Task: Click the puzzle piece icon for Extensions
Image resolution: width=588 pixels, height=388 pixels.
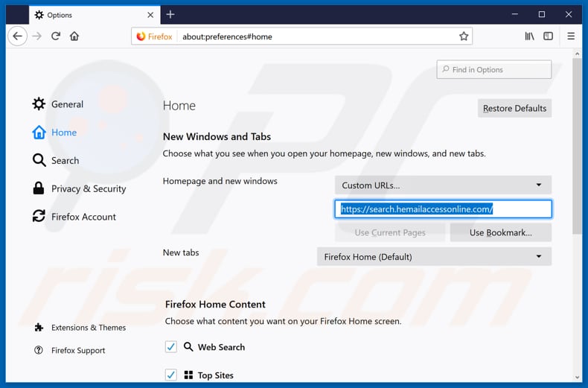Action: click(39, 328)
